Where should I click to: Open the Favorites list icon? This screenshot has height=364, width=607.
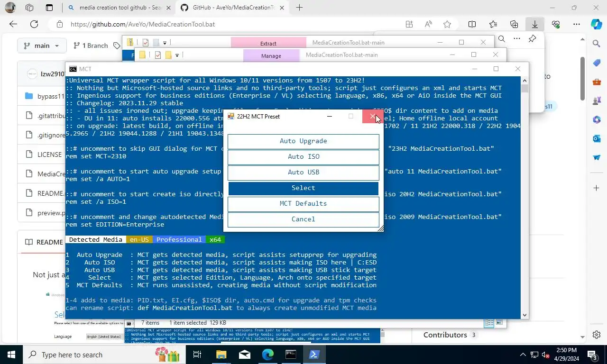[493, 24]
